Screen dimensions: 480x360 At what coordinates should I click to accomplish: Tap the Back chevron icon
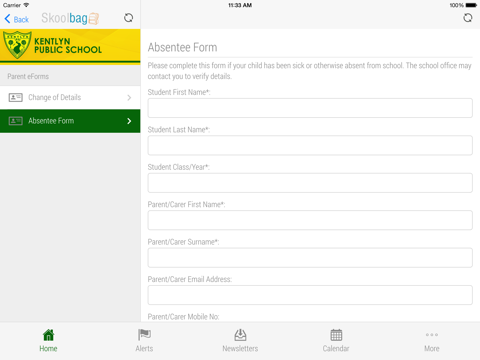(8, 19)
